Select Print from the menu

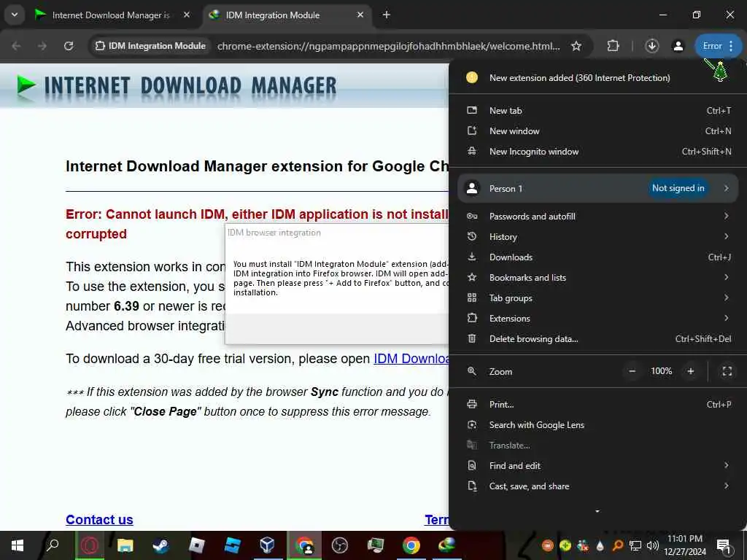pyautogui.click(x=598, y=404)
